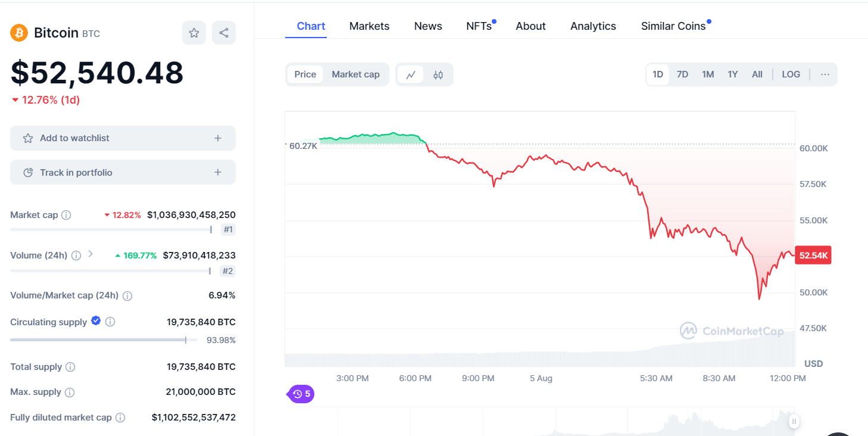868x436 pixels.
Task: Open the NFTs tab
Action: click(x=480, y=26)
